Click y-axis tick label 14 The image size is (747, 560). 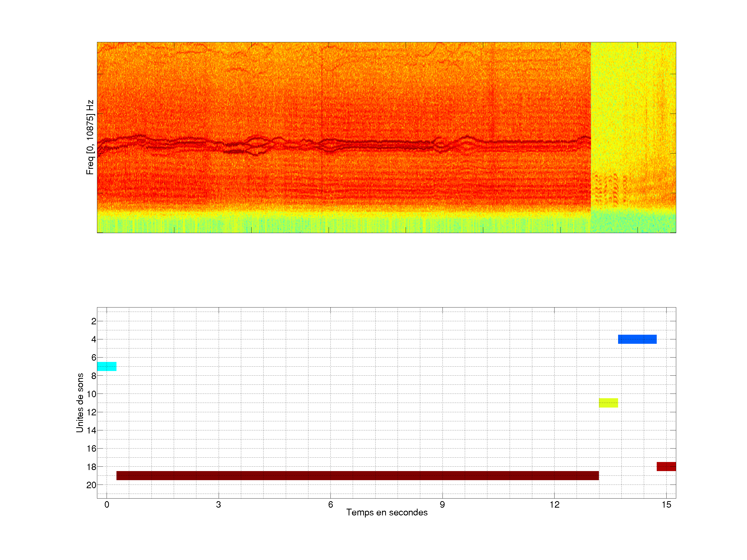[x=91, y=430]
